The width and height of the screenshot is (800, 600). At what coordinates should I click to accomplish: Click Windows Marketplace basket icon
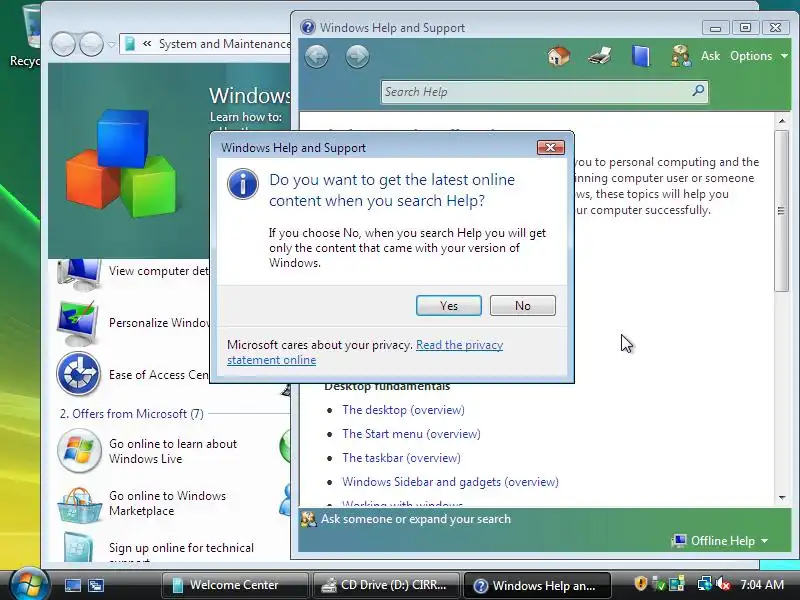(x=79, y=505)
